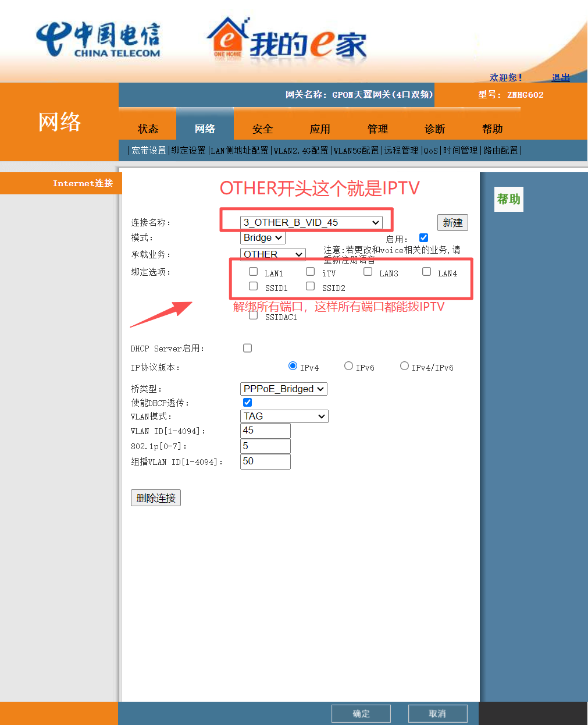The width and height of the screenshot is (588, 725).
Task: Switch to the 状态 tab
Action: pos(148,129)
